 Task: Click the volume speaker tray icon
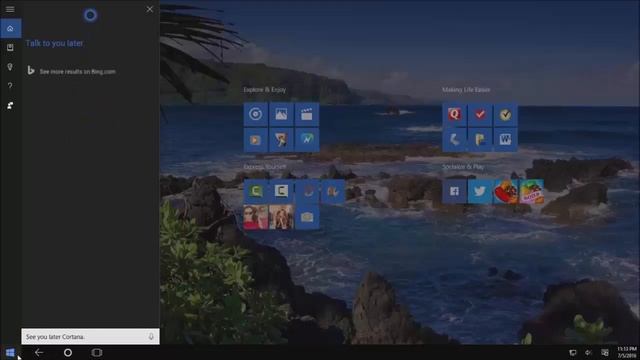pyautogui.click(x=589, y=353)
